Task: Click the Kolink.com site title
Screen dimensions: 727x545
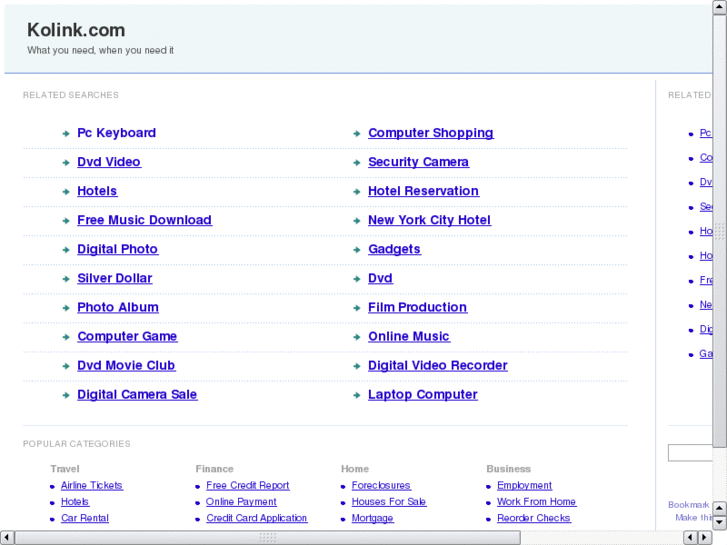Action: coord(76,30)
